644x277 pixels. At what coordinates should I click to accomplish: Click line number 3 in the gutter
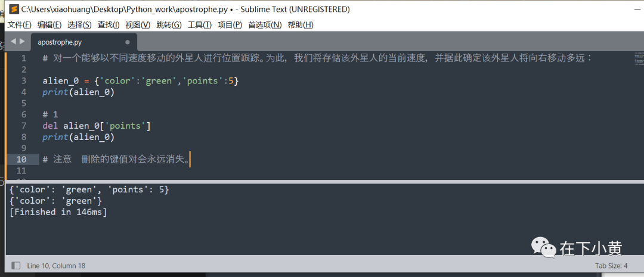[x=23, y=81]
